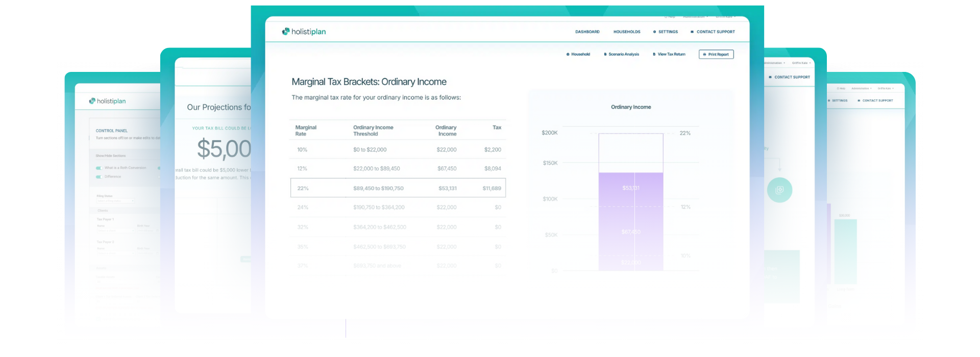Open the Scenario Analysis link
980x357 pixels.
(x=623, y=54)
